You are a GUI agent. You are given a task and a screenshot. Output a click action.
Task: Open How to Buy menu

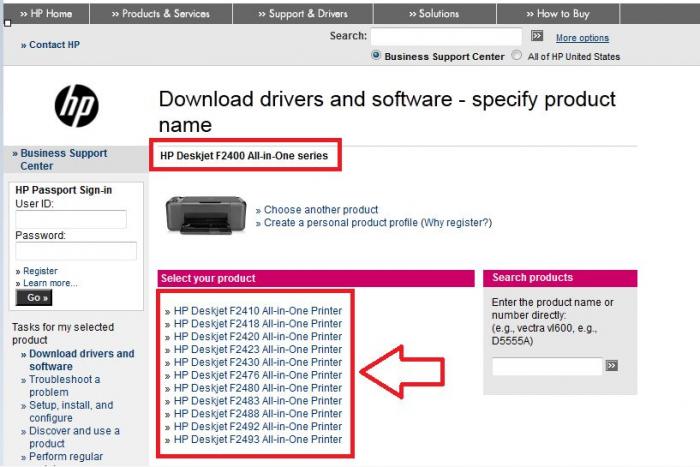pos(558,14)
